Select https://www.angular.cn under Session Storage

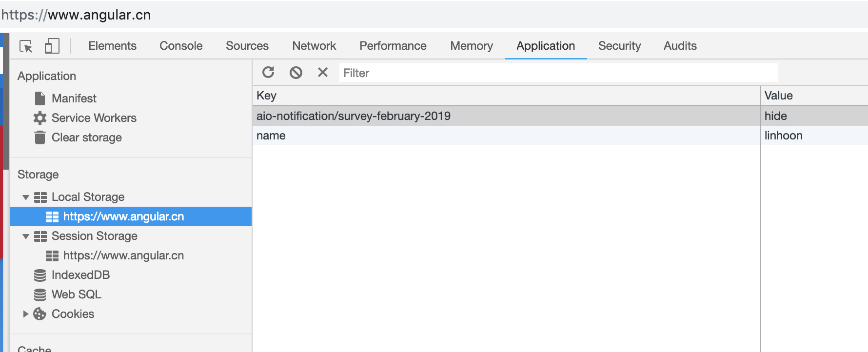point(124,255)
